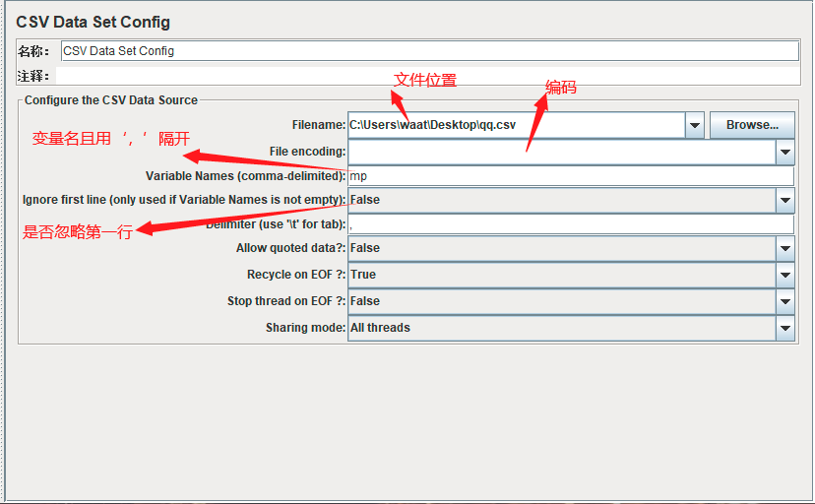Click the File encoding combo box field
Screen dimensions: 815x504
click(562, 152)
